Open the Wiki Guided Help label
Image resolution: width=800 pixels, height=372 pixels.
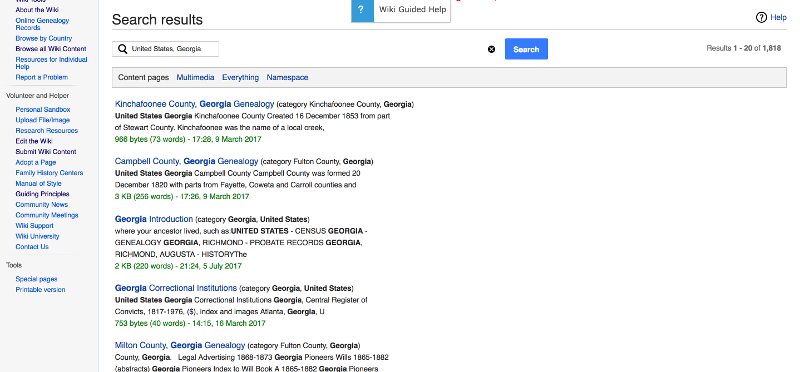click(x=412, y=9)
